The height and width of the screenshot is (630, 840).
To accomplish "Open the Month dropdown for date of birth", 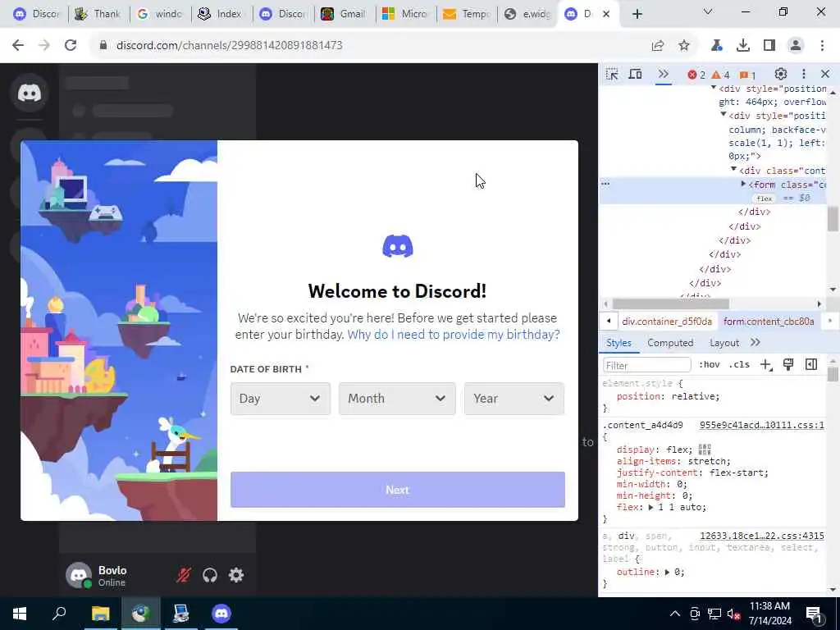I will (397, 399).
